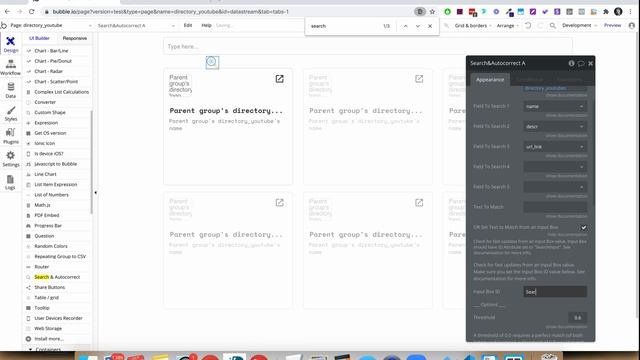
Task: Open the Settings section
Action: tap(11, 159)
